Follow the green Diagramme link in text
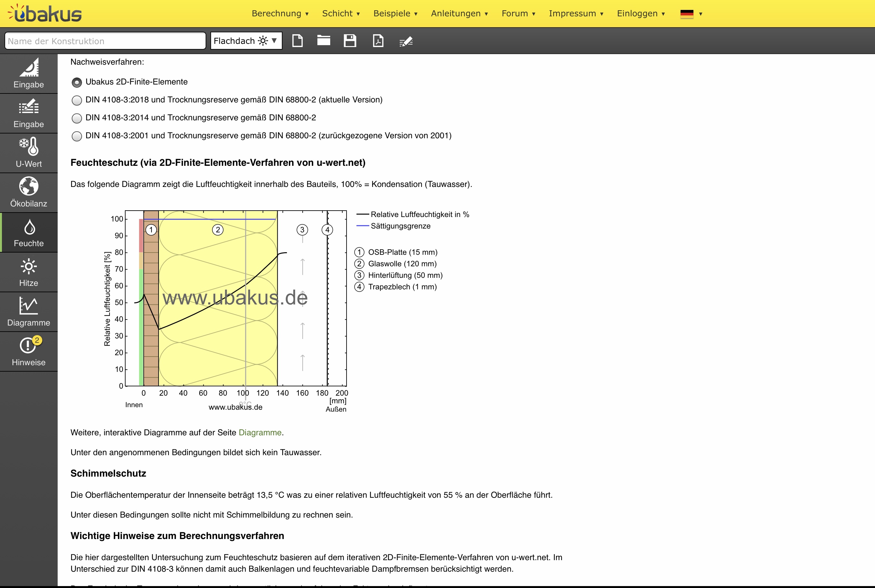 click(x=260, y=432)
